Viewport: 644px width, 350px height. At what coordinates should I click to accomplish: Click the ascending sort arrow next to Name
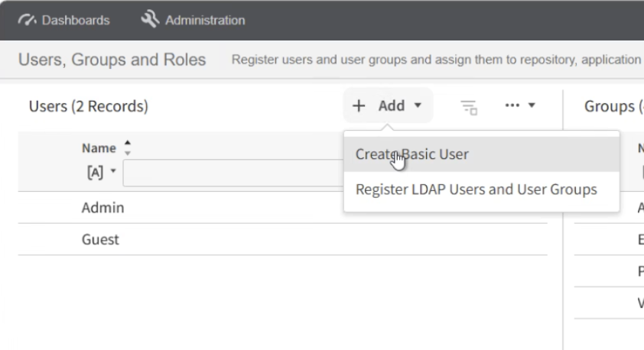(127, 143)
